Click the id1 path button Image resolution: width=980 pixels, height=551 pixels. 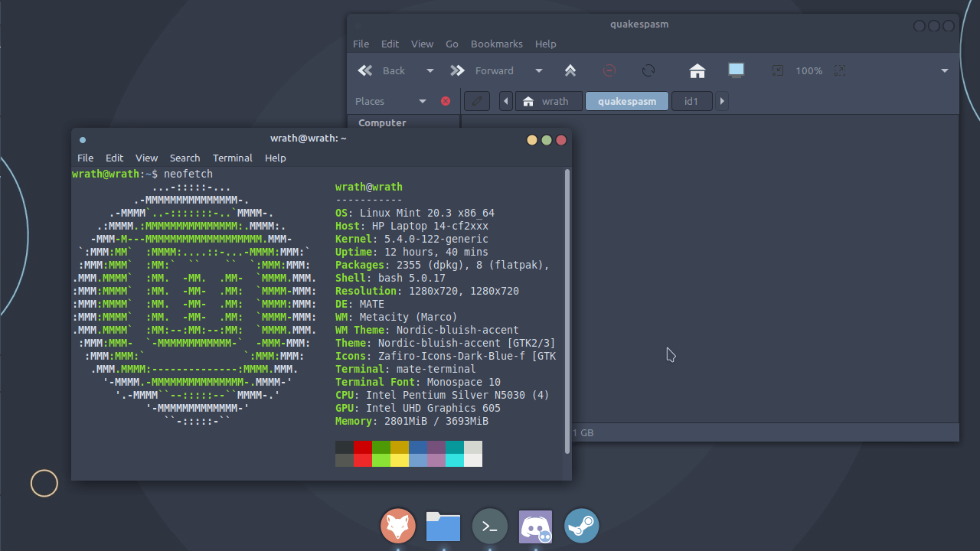pos(692,101)
